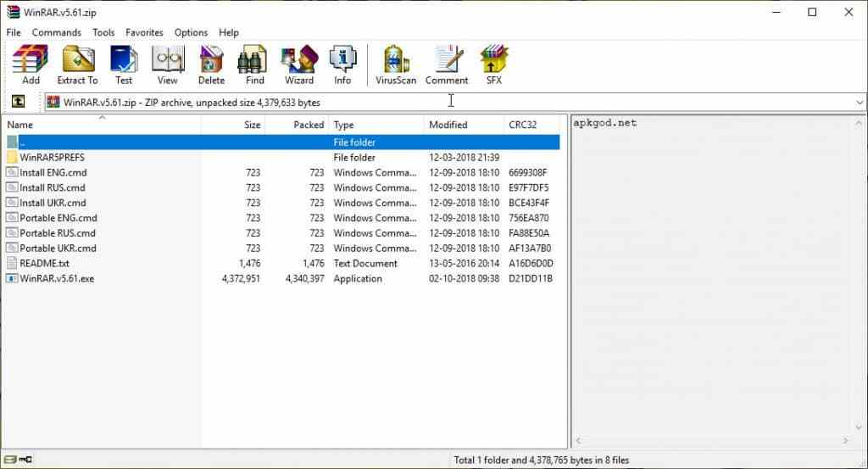This screenshot has width=868, height=469.
Task: Click the WinRAR archive icon in address bar
Action: coord(53,102)
